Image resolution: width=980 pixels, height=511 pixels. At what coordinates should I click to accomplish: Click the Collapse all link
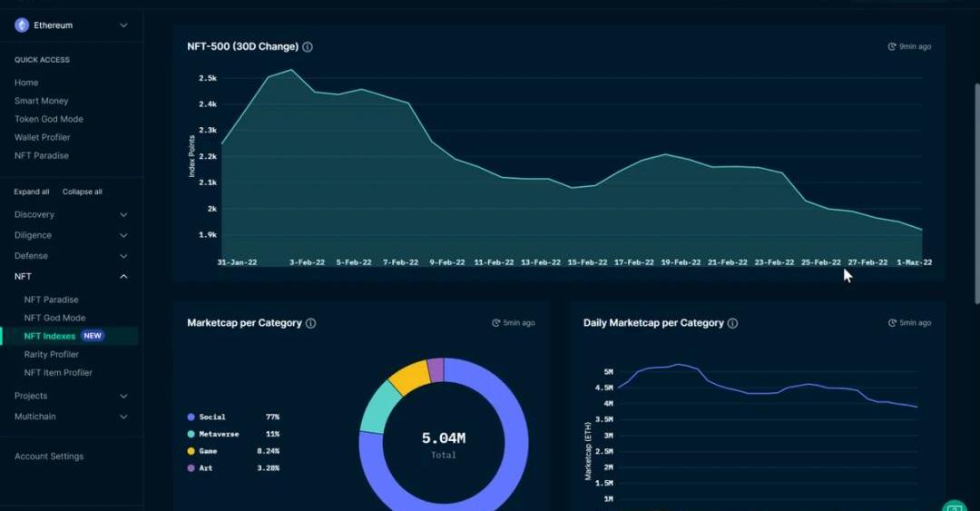(x=82, y=192)
